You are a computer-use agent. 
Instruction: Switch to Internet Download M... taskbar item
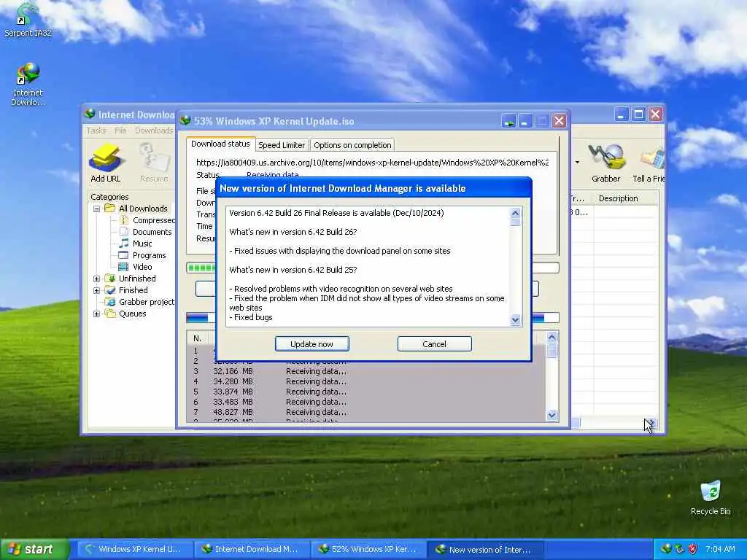click(x=251, y=549)
